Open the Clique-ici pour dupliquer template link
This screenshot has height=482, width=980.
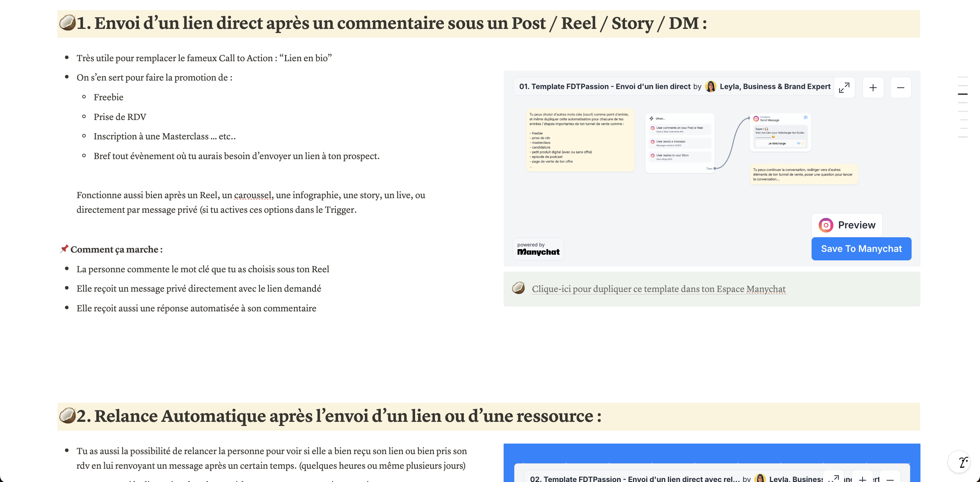pos(658,289)
